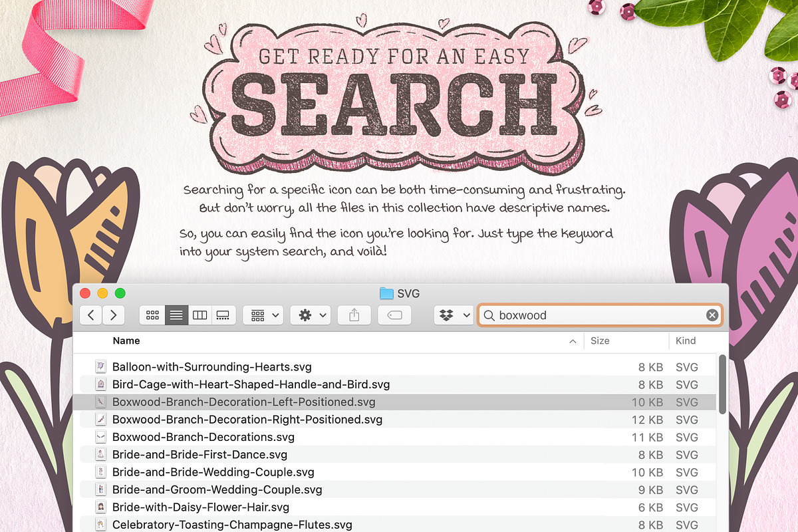
Task: Go back with the Finder back arrow
Action: coord(91,315)
